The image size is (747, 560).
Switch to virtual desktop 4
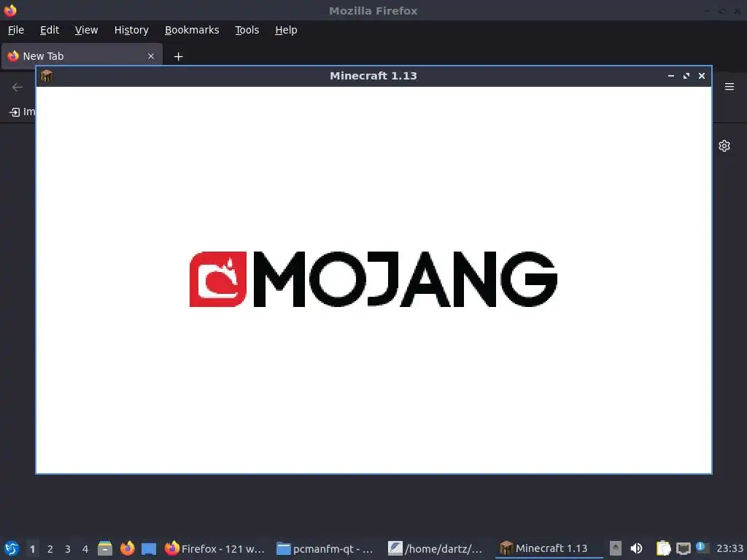click(85, 549)
